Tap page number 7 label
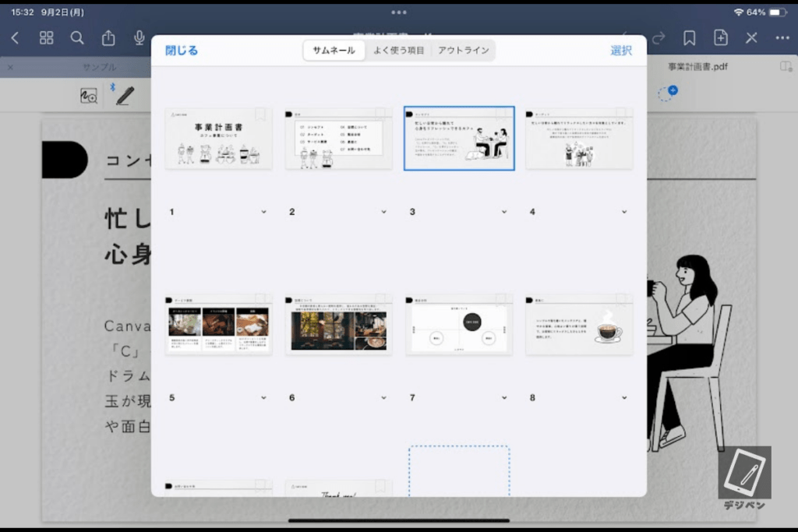798x532 pixels. click(x=412, y=398)
